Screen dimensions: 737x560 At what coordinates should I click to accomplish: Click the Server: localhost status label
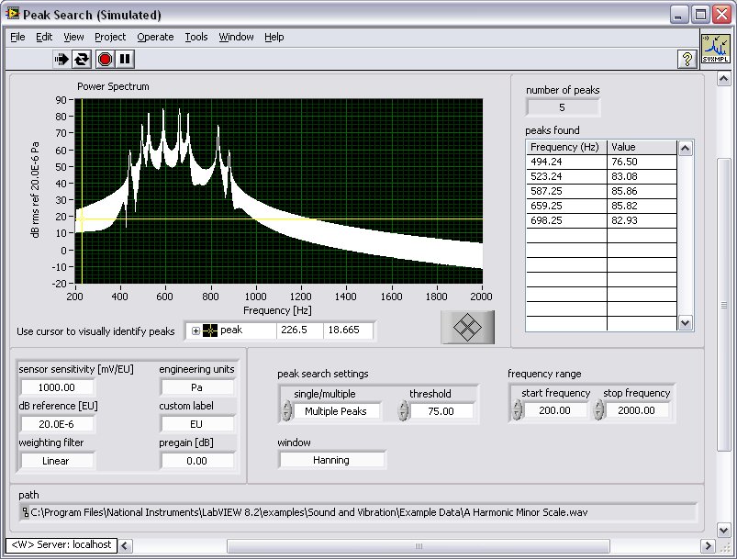61,544
